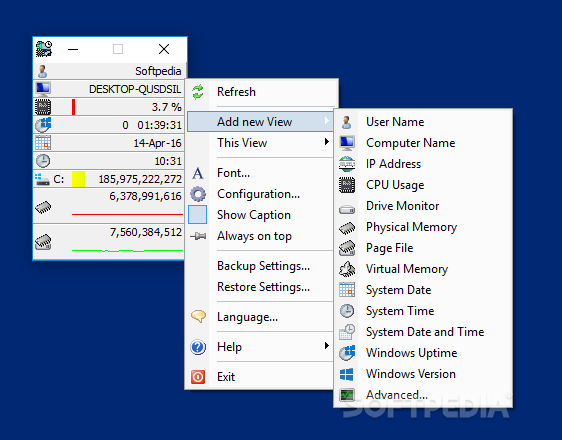Image resolution: width=562 pixels, height=440 pixels.
Task: Minimize the system info widget window
Action: pos(73,49)
